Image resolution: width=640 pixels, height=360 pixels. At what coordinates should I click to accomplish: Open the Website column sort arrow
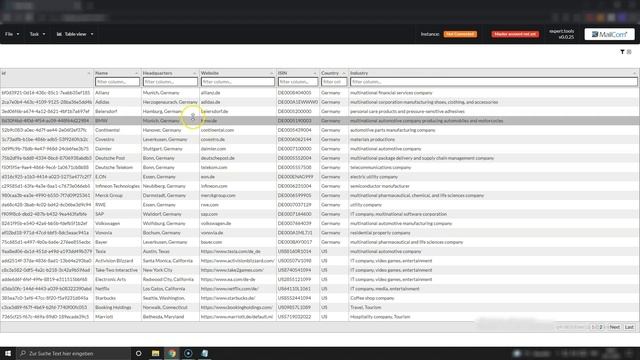click(x=271, y=73)
